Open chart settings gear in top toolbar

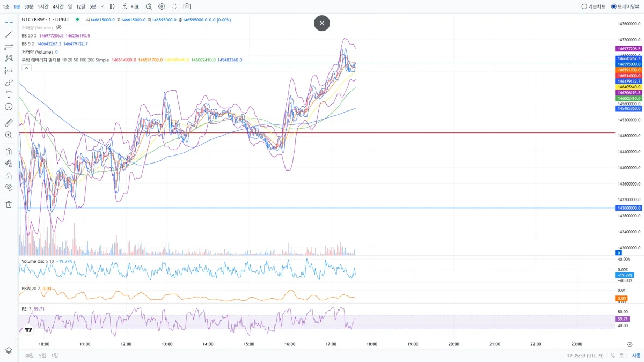click(x=162, y=6)
